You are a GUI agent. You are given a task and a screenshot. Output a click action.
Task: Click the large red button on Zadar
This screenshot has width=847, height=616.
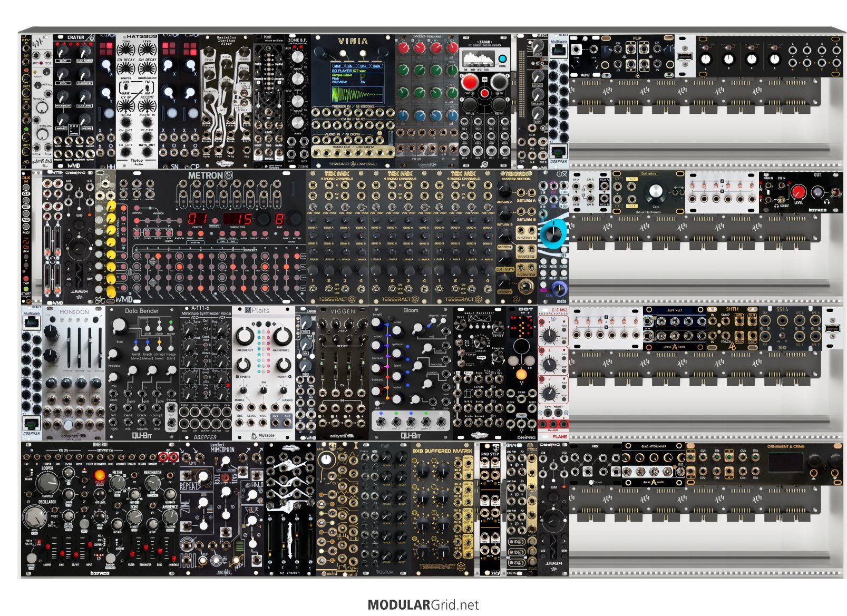click(x=469, y=82)
